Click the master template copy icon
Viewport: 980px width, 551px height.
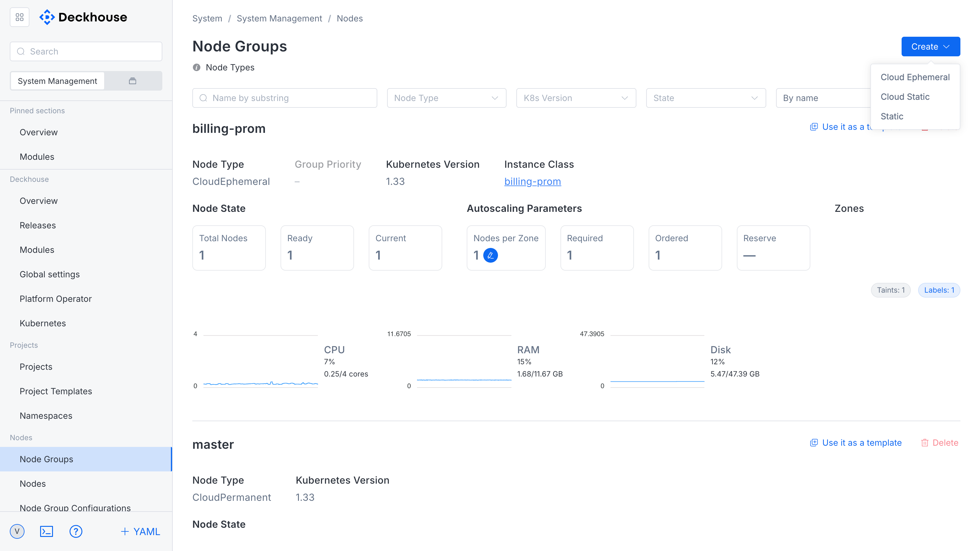(814, 443)
